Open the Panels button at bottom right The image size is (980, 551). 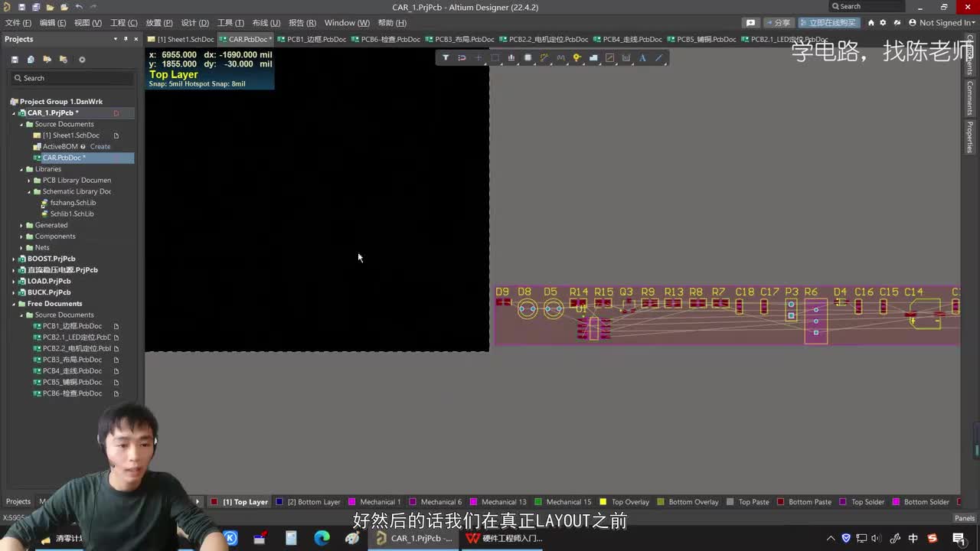pyautogui.click(x=965, y=519)
